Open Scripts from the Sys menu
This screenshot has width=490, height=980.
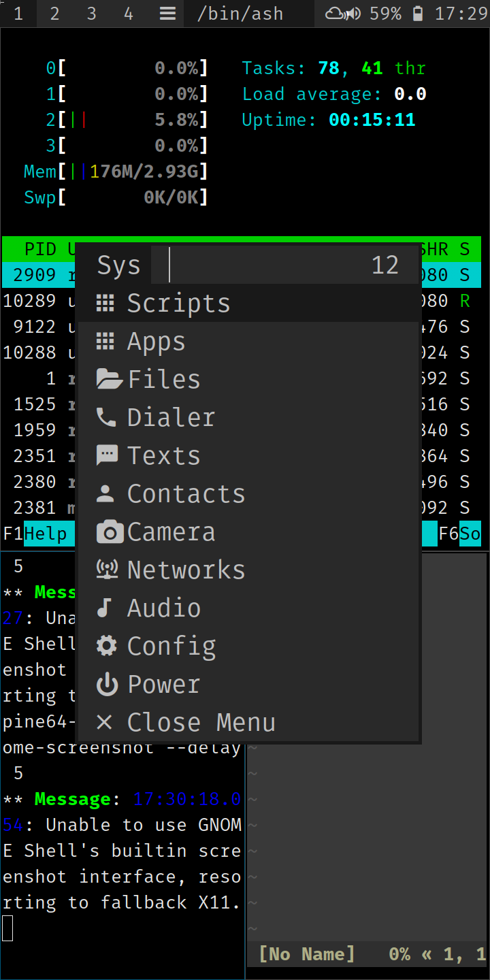click(x=178, y=302)
